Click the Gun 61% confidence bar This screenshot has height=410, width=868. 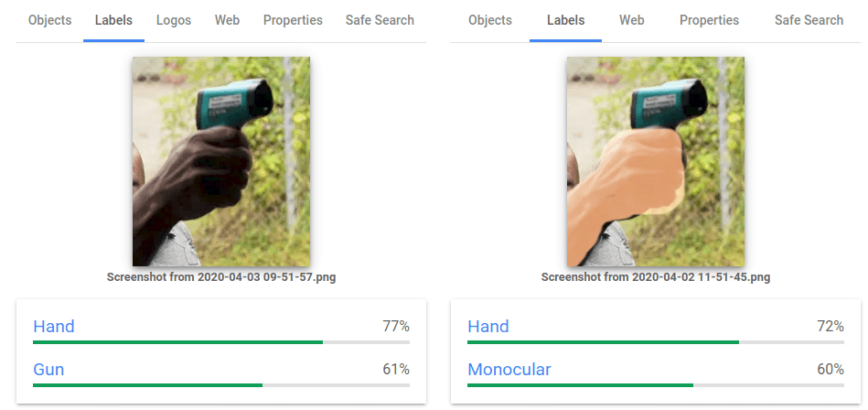[x=220, y=385]
